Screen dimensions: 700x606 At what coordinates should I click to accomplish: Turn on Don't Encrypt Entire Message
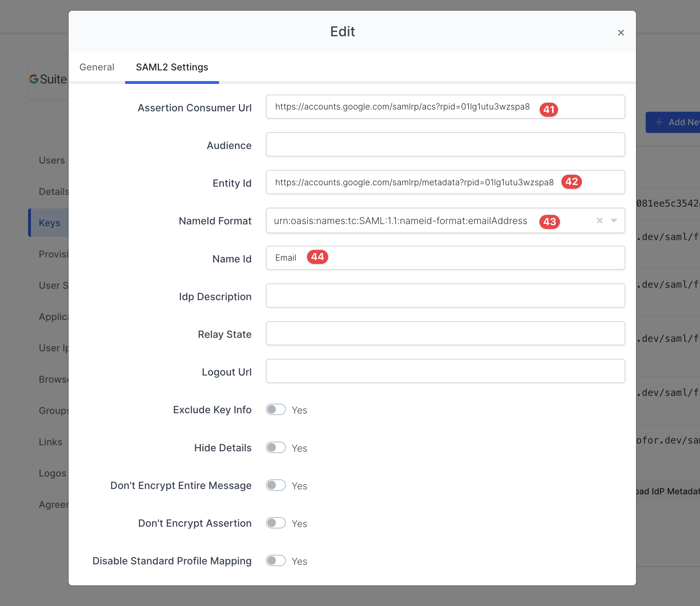[x=276, y=485]
